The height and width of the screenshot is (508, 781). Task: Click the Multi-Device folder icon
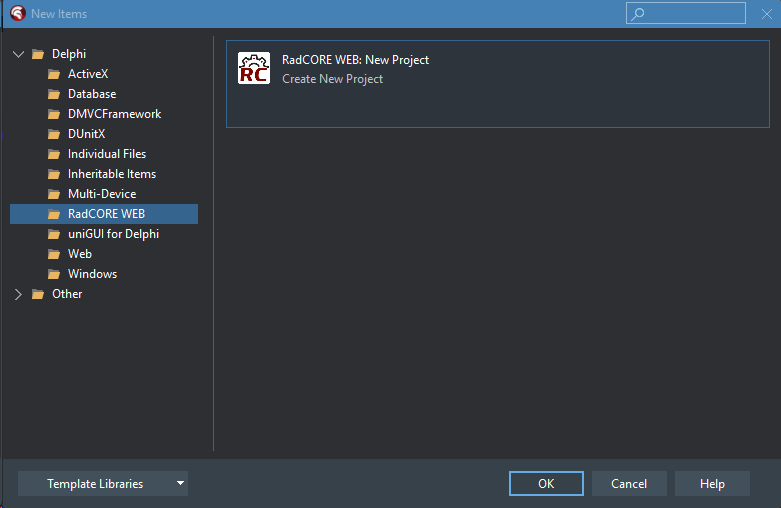click(x=54, y=194)
